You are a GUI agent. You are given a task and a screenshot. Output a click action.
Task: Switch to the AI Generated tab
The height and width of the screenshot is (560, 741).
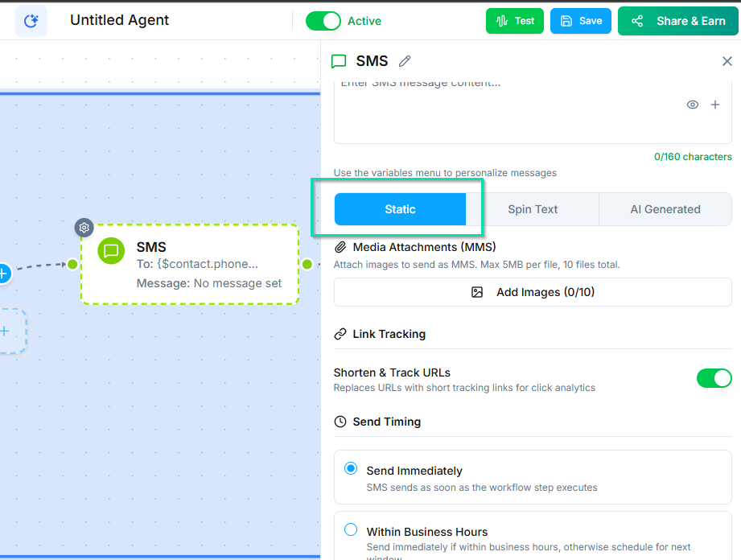tap(665, 209)
